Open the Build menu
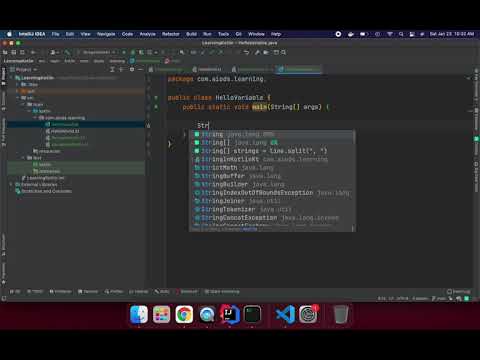This screenshot has height=360, width=480. (x=191, y=34)
